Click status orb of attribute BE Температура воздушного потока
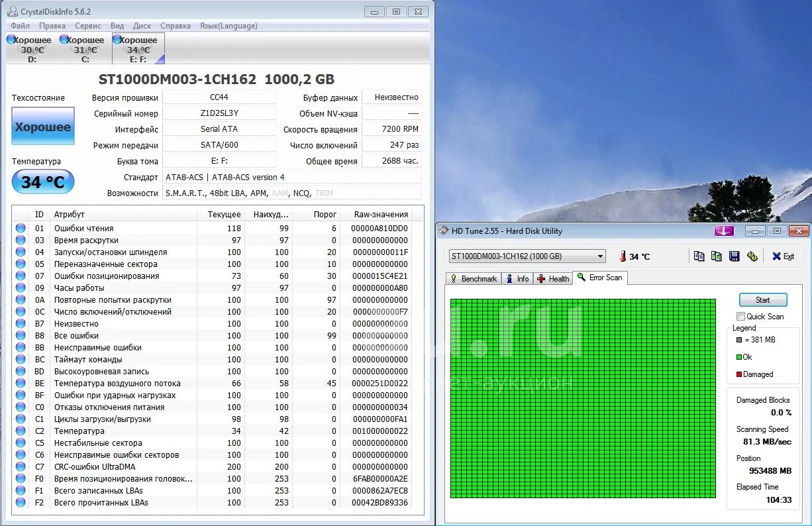Screen dimensions: 812x526 (21, 384)
